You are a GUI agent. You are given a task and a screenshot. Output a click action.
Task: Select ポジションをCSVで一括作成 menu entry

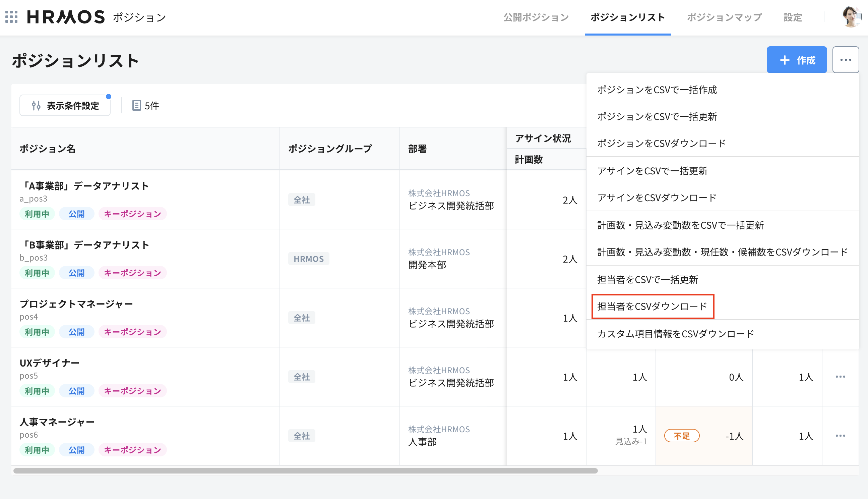coord(657,90)
